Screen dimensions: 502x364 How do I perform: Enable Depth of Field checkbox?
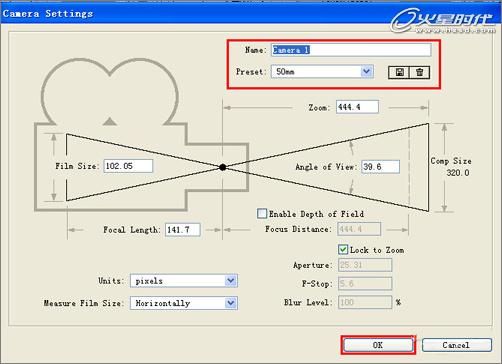pyautogui.click(x=262, y=213)
